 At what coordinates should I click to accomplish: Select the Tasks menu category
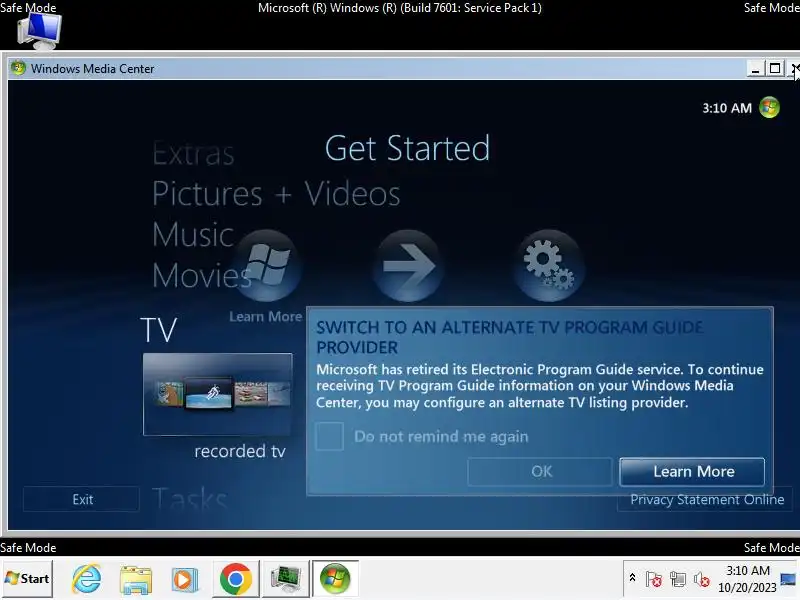coord(189,499)
